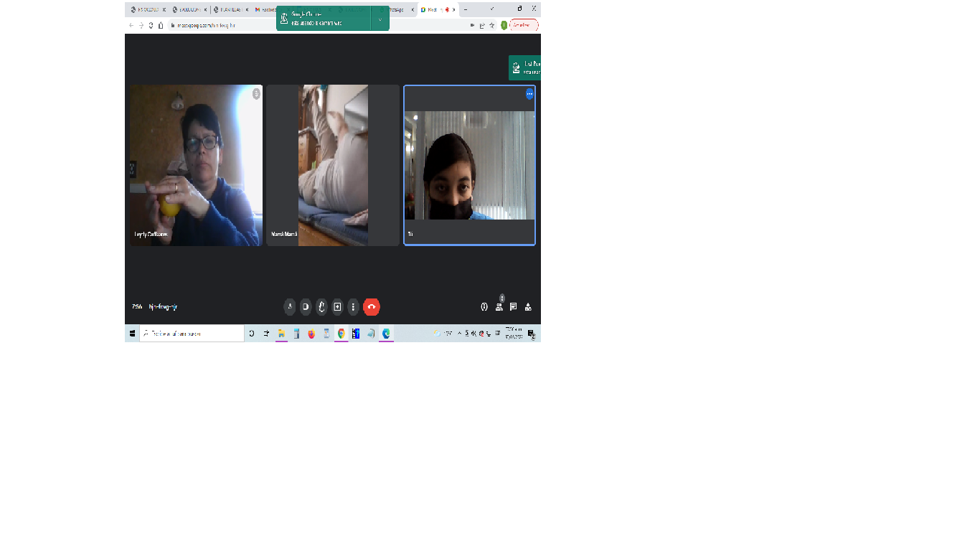Open the chat messages panel
The height and width of the screenshot is (551, 980).
tap(514, 307)
